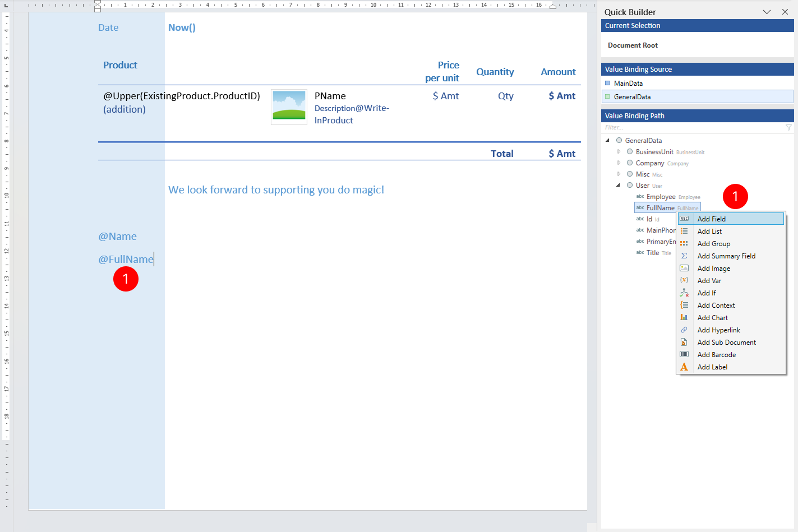Select the BusinessUnit node label
This screenshot has height=532, width=798.
click(x=654, y=152)
